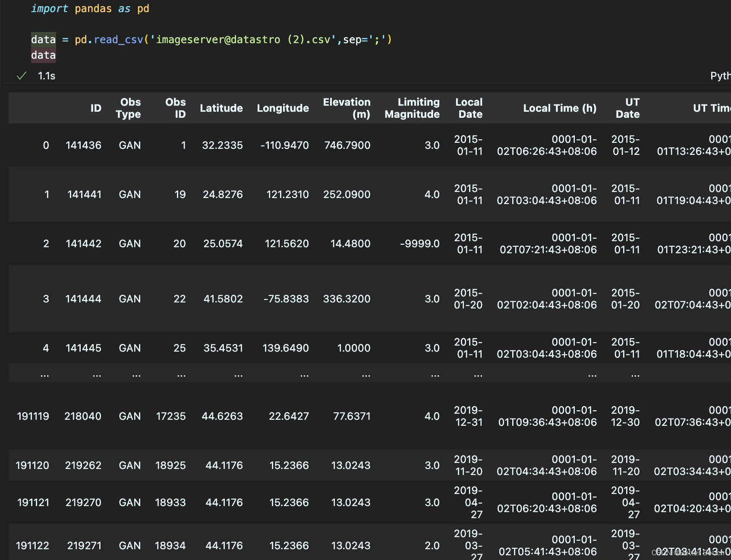Image resolution: width=731 pixels, height=560 pixels.
Task: Click ID cell 219271
Action: coord(85,546)
